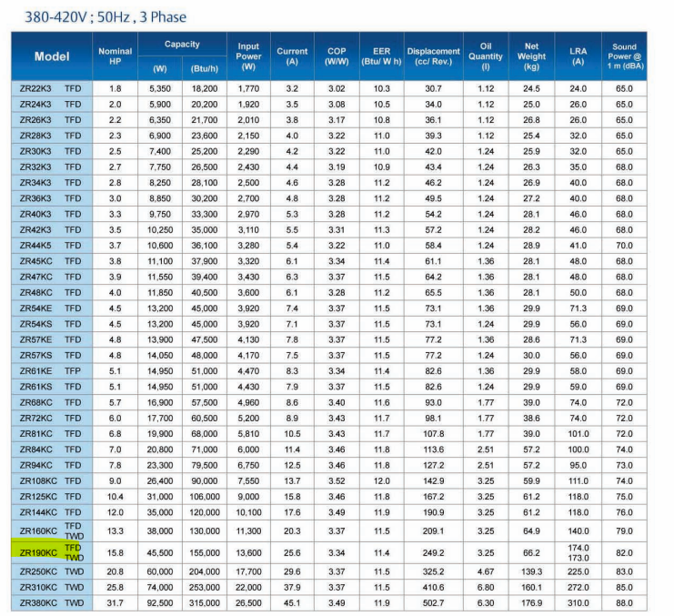Click the ZR380KC model name in last row
Image resolution: width=674 pixels, height=616 pixels.
[x=38, y=602]
